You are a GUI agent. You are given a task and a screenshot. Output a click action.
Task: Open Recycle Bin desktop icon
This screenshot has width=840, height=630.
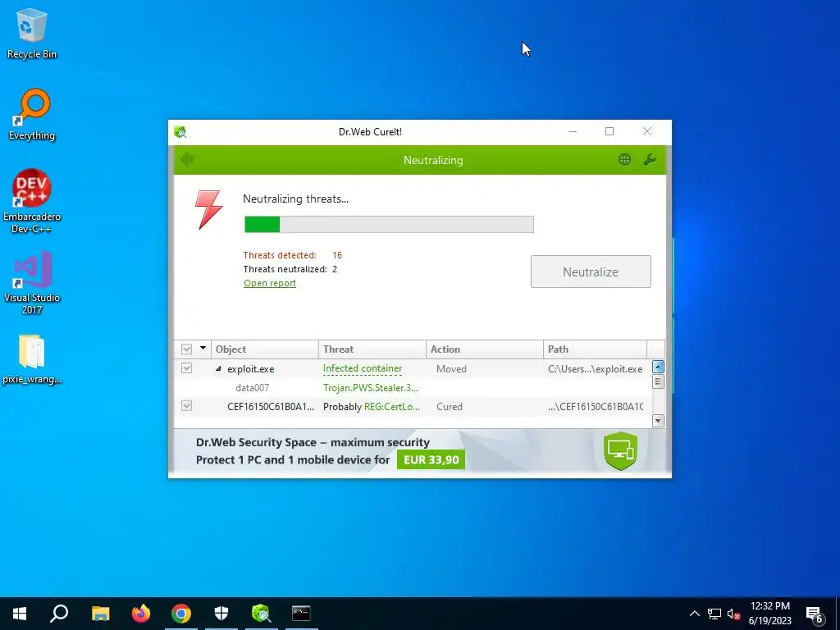point(32,34)
